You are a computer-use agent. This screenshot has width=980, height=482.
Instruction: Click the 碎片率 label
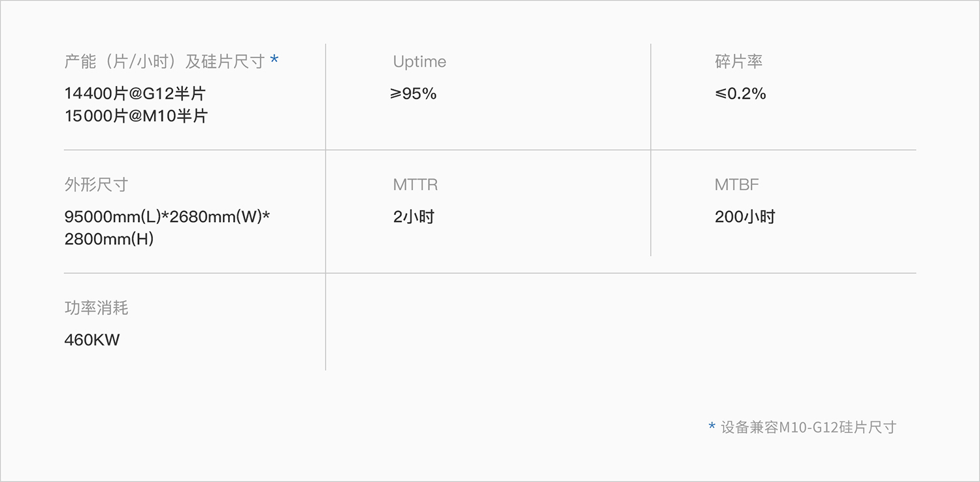[x=738, y=61]
